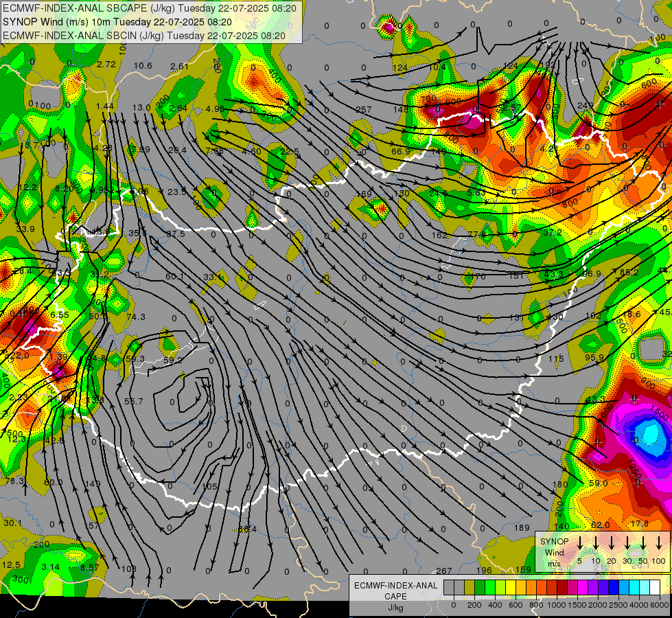The width and height of the screenshot is (672, 618).
Task: Click the cyan core of the CAPE maximum
Action: pyautogui.click(x=651, y=434)
